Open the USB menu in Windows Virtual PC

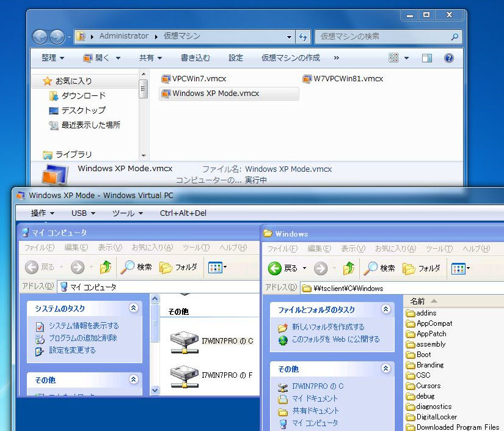pos(83,213)
